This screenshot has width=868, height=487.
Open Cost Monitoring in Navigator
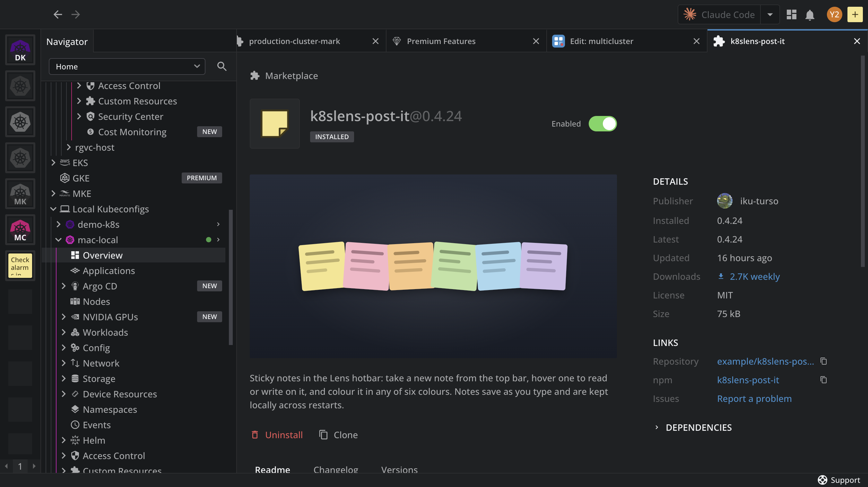tap(133, 132)
